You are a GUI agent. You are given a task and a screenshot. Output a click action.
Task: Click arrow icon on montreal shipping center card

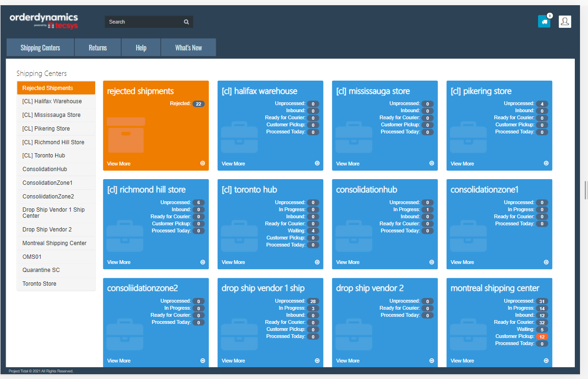(x=546, y=360)
